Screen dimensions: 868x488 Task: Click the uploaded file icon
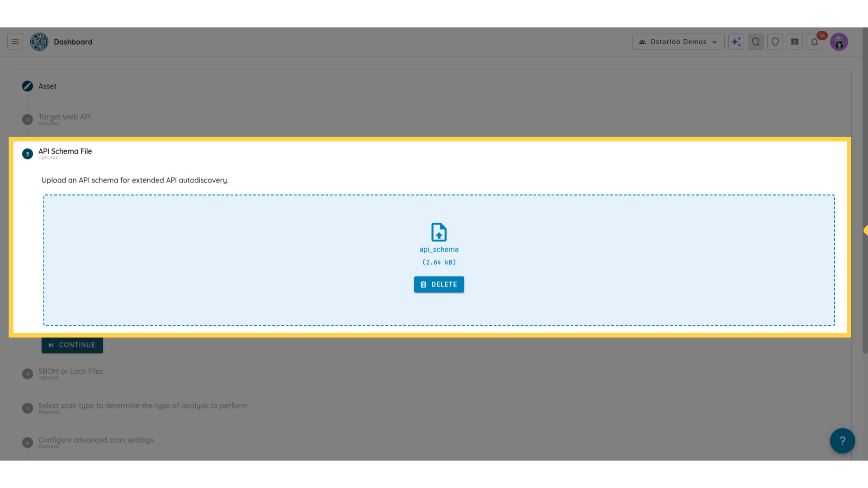(x=439, y=232)
